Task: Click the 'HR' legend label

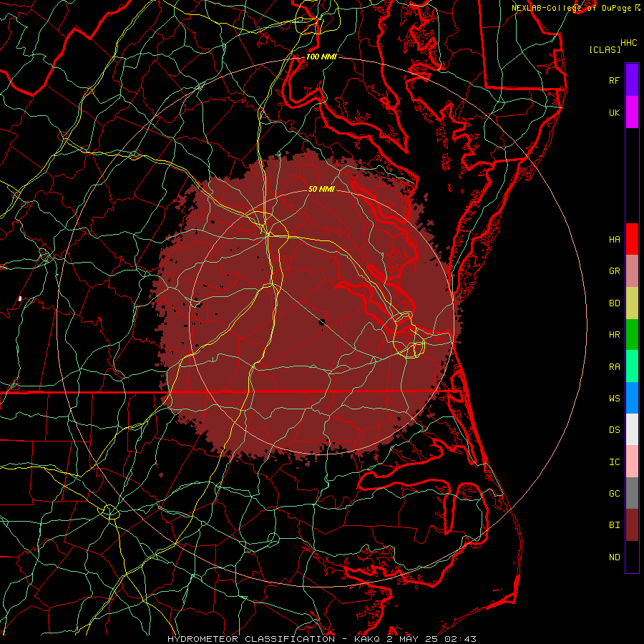Action: (x=614, y=335)
